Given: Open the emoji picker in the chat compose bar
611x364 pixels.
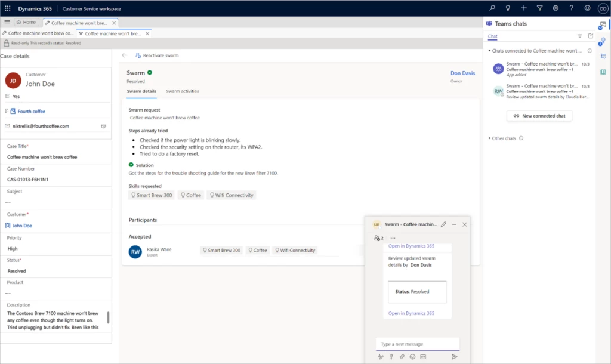Looking at the screenshot, I should 412,356.
